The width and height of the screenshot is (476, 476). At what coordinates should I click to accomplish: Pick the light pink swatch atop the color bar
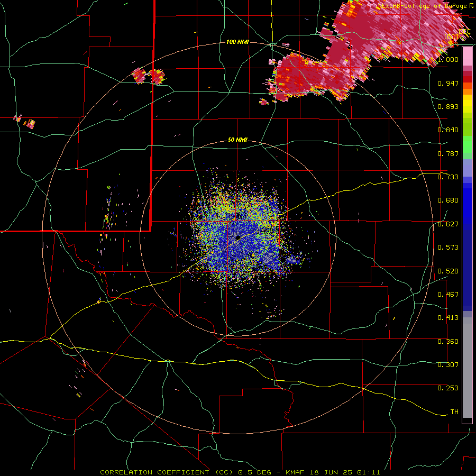coord(467,56)
